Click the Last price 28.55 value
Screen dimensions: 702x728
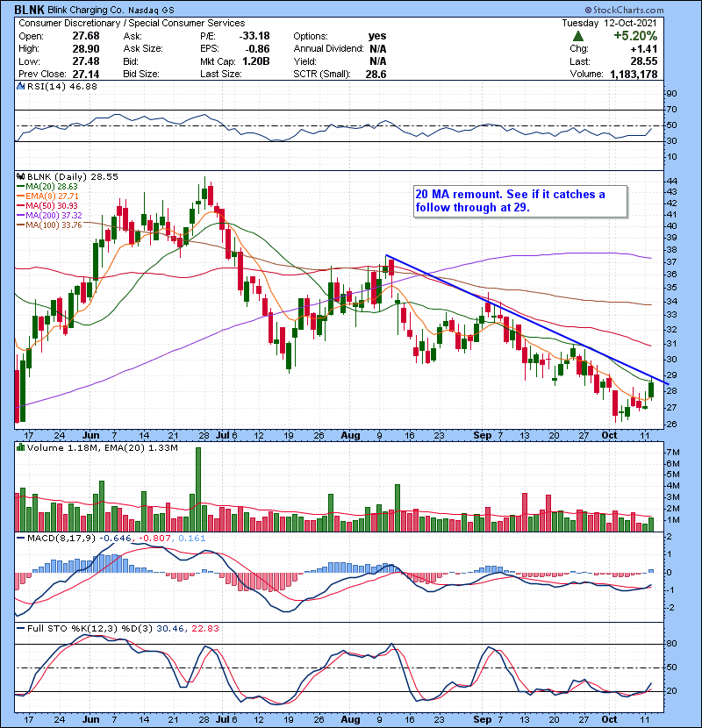pyautogui.click(x=643, y=61)
